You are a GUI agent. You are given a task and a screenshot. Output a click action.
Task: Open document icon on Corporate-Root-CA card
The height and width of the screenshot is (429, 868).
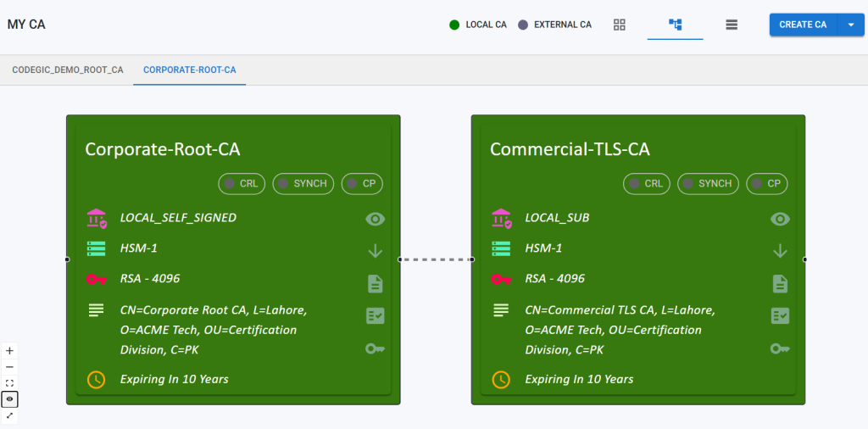375,283
